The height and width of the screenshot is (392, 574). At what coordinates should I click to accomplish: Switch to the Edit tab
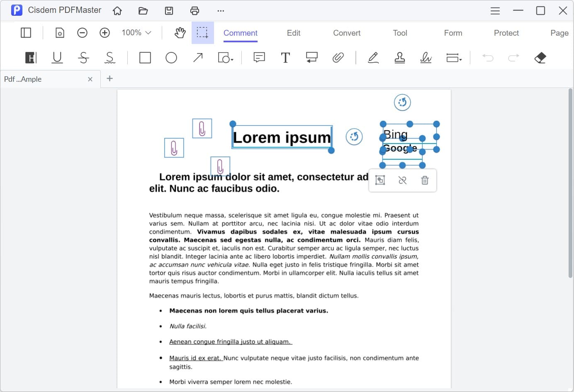(293, 33)
